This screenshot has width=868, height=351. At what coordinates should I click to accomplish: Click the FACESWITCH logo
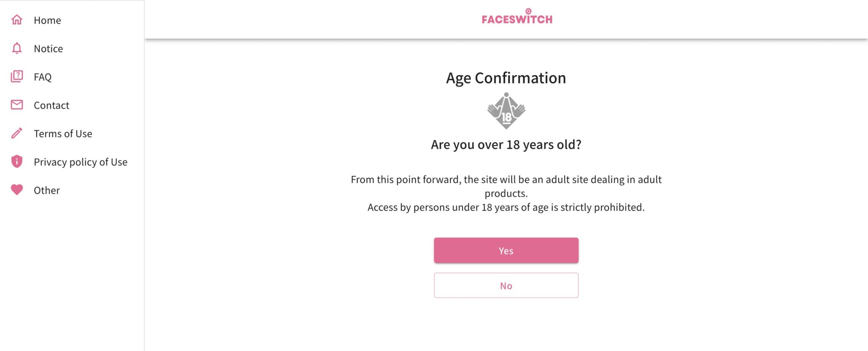tap(516, 18)
